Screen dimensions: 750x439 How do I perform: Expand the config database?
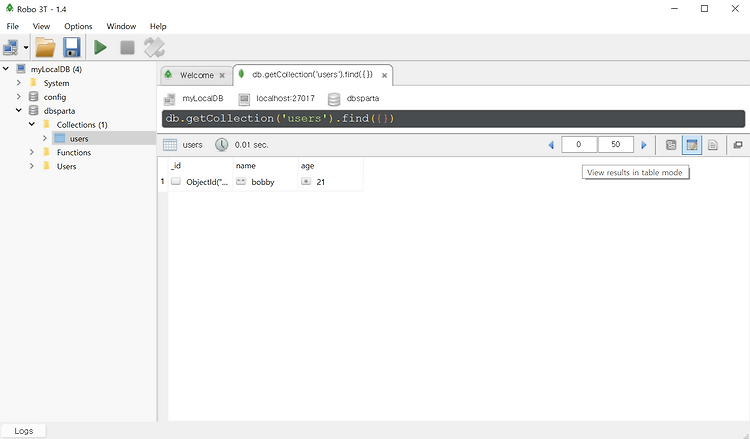pos(19,97)
